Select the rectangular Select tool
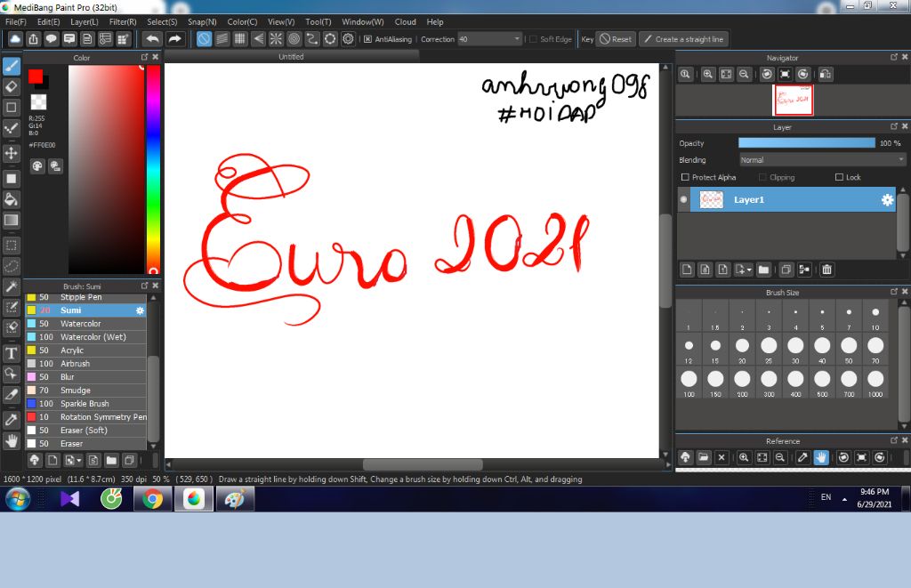 (x=11, y=246)
